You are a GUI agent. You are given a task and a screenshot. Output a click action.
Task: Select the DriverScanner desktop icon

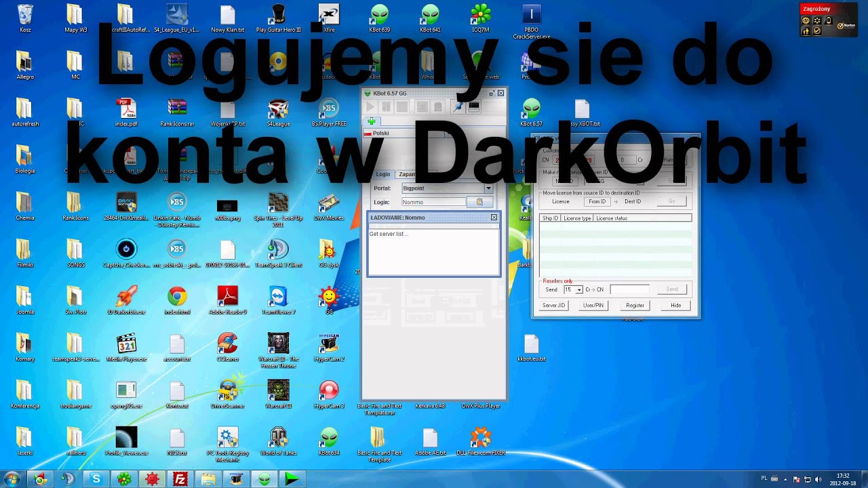(x=227, y=394)
